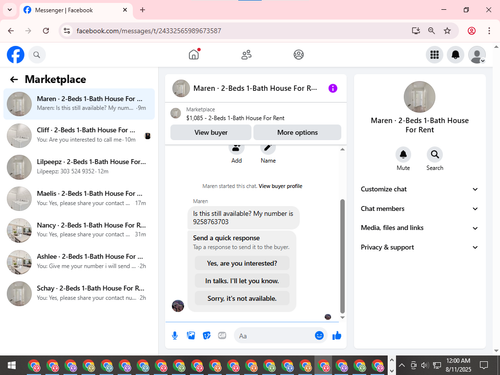500x375 pixels.
Task: Open the Chrome profile icon
Action: point(471,31)
